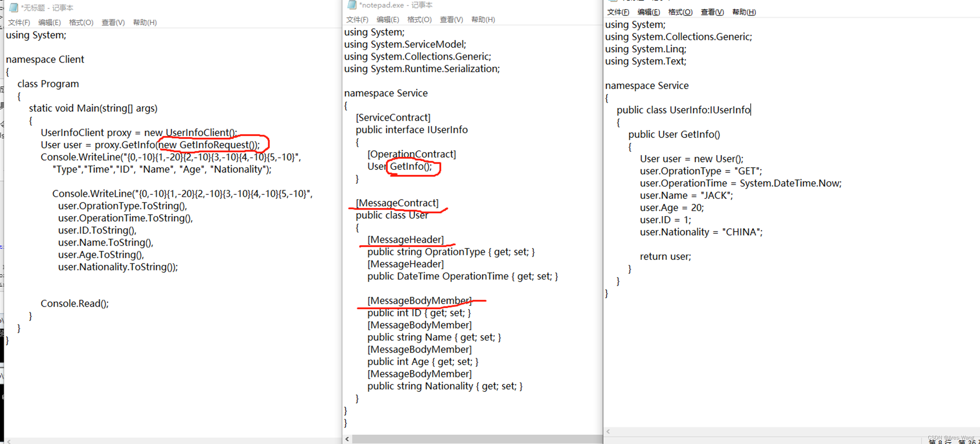This screenshot has height=444, width=980.
Task: Click left scroll arrow in right window scrollbar
Action: [608, 431]
